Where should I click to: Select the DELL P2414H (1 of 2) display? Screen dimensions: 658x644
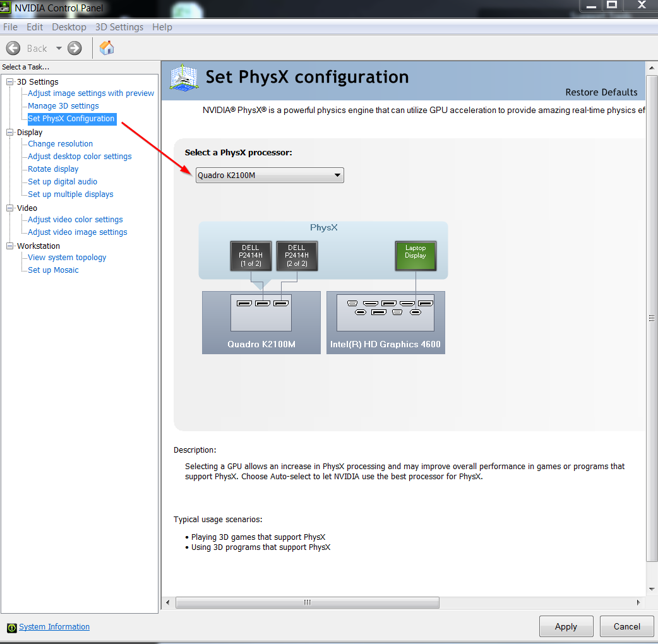point(251,256)
